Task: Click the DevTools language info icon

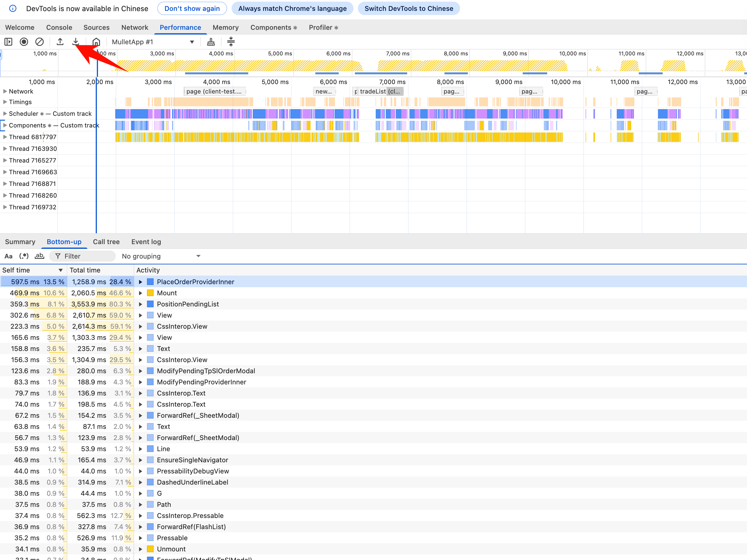Action: (13, 8)
